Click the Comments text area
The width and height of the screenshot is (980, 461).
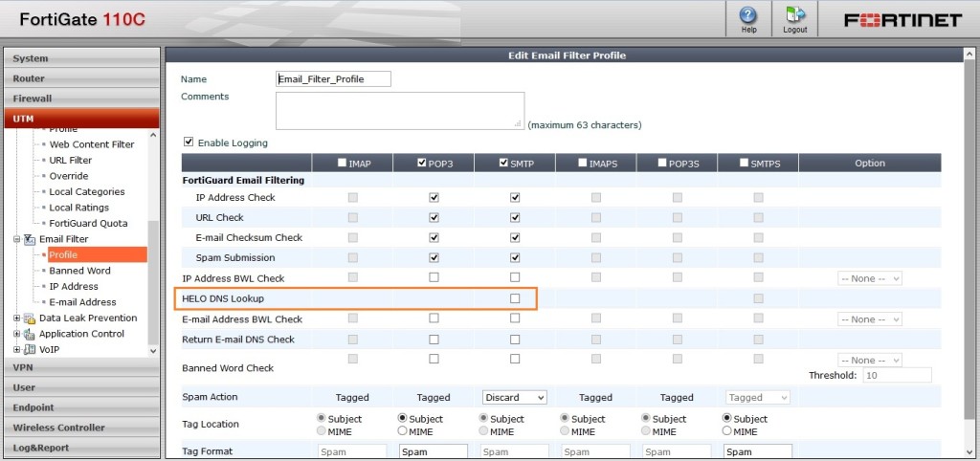pyautogui.click(x=400, y=110)
